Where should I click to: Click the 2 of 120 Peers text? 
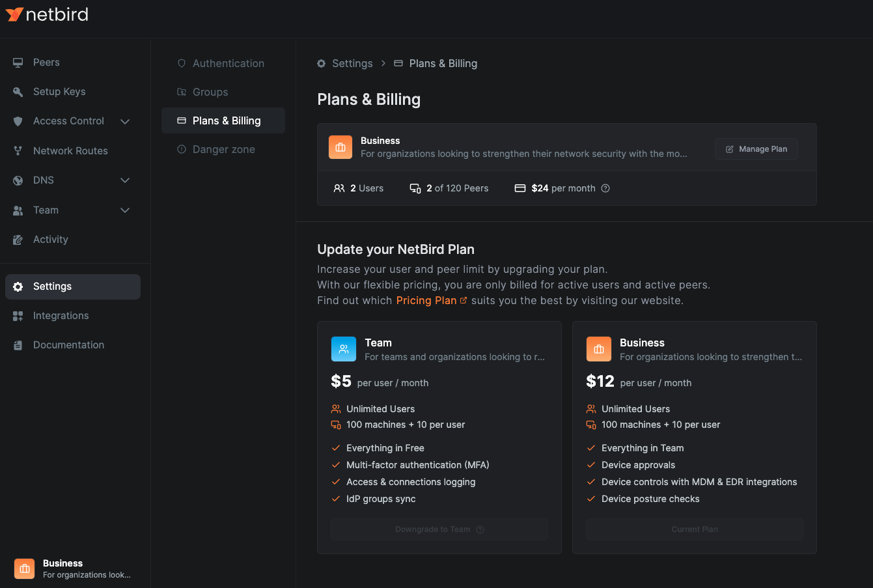click(x=458, y=188)
